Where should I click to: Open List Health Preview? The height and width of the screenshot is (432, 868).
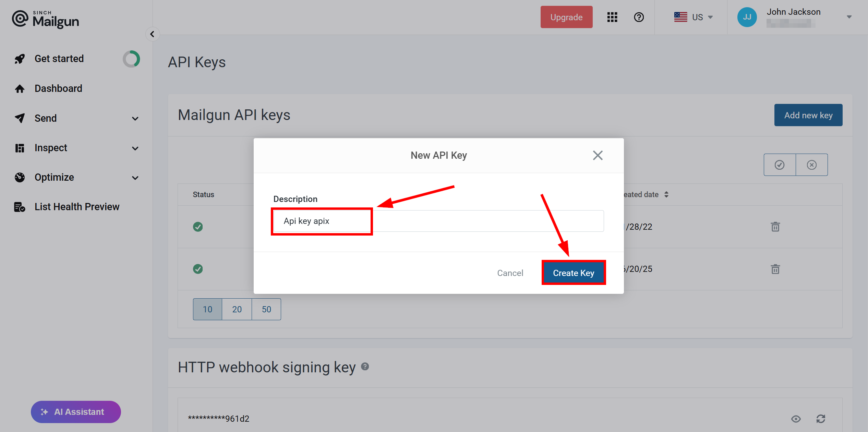(x=77, y=207)
